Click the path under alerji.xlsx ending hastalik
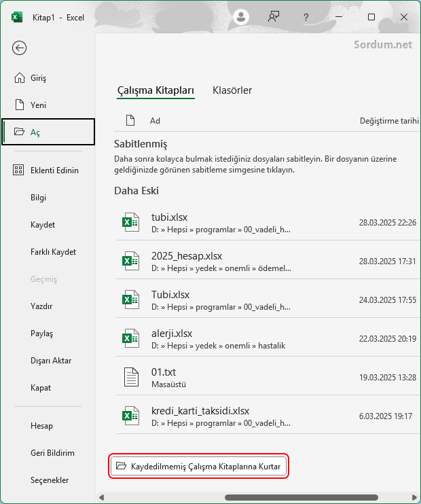The image size is (421, 504). 218,346
